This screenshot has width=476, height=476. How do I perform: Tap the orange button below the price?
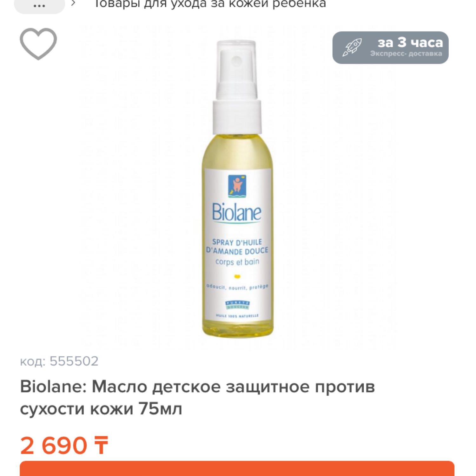tap(237, 468)
